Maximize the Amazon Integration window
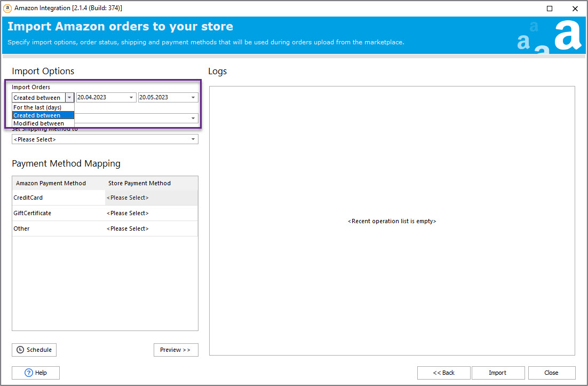The width and height of the screenshot is (588, 386). (550, 9)
